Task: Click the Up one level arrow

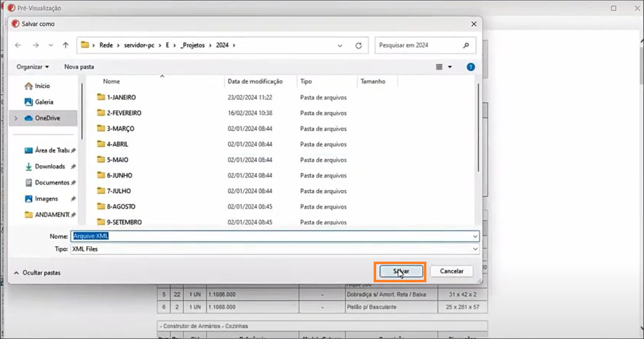Action: [x=65, y=45]
